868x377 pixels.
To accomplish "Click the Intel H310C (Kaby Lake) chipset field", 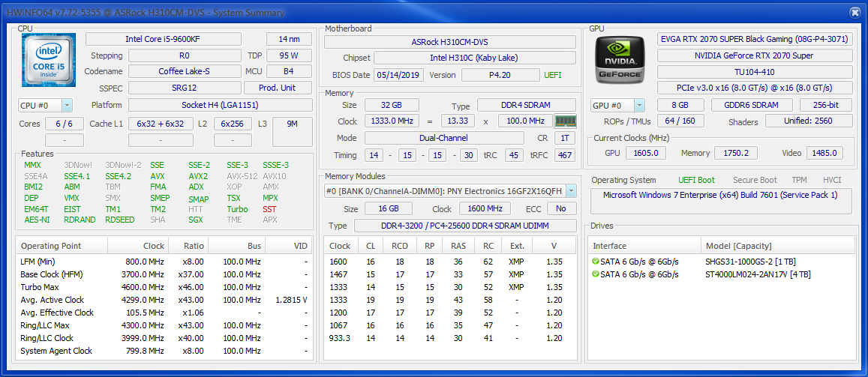I will point(474,58).
